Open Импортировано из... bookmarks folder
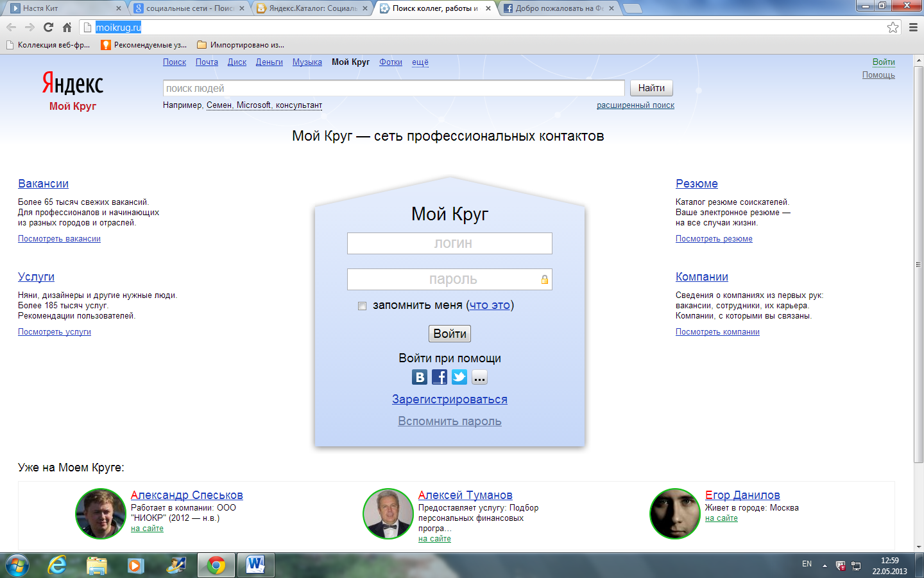This screenshot has width=924, height=578. (241, 45)
